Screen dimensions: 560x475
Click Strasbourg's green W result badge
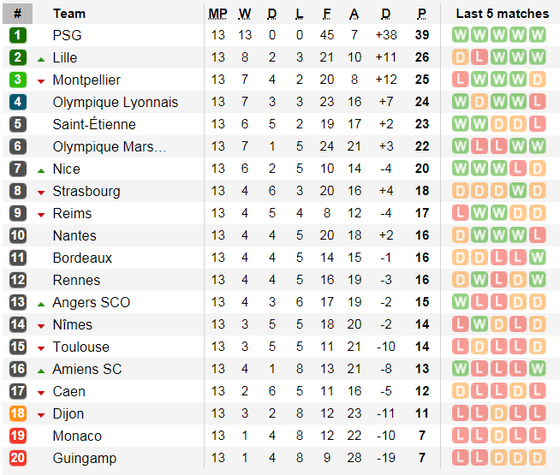tap(518, 191)
